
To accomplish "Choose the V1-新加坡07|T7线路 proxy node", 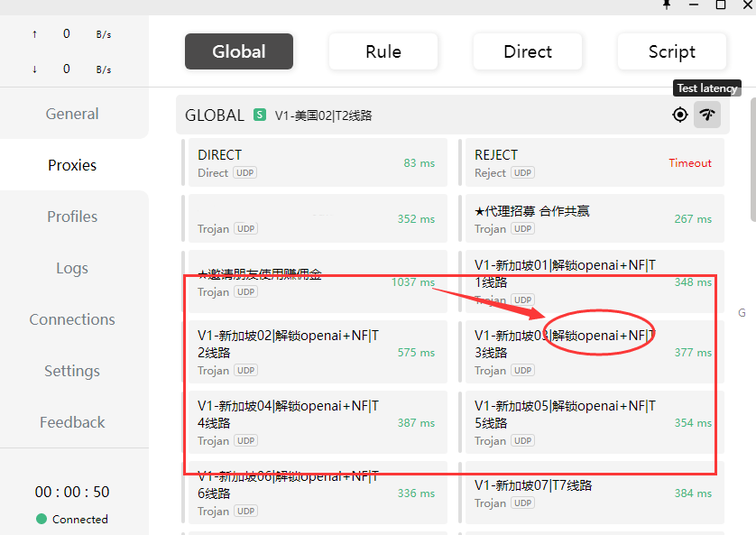I will [592, 493].
